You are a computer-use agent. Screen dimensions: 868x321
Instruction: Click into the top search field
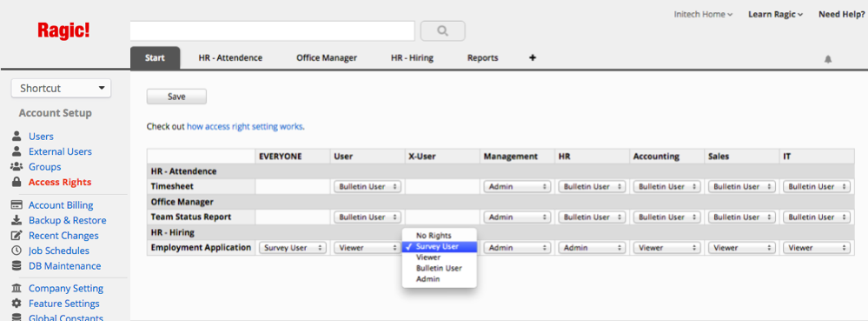272,31
